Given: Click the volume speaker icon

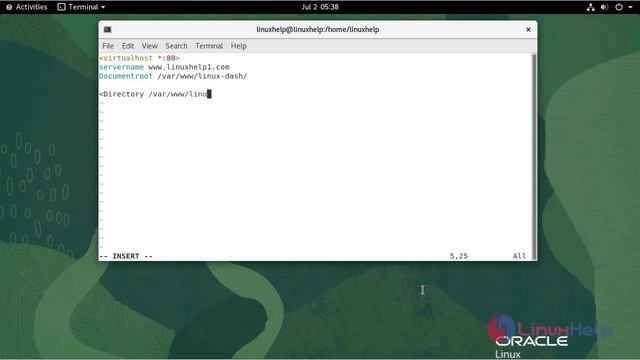Looking at the screenshot, I should (604, 7).
